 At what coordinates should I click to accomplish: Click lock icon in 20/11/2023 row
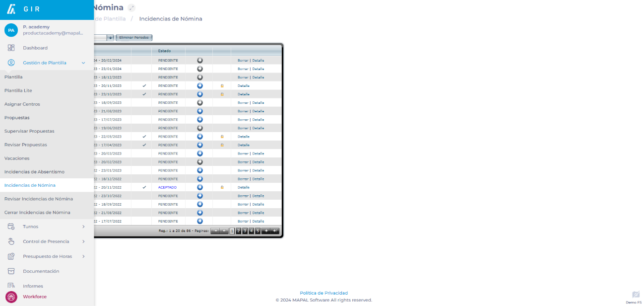[x=222, y=86]
